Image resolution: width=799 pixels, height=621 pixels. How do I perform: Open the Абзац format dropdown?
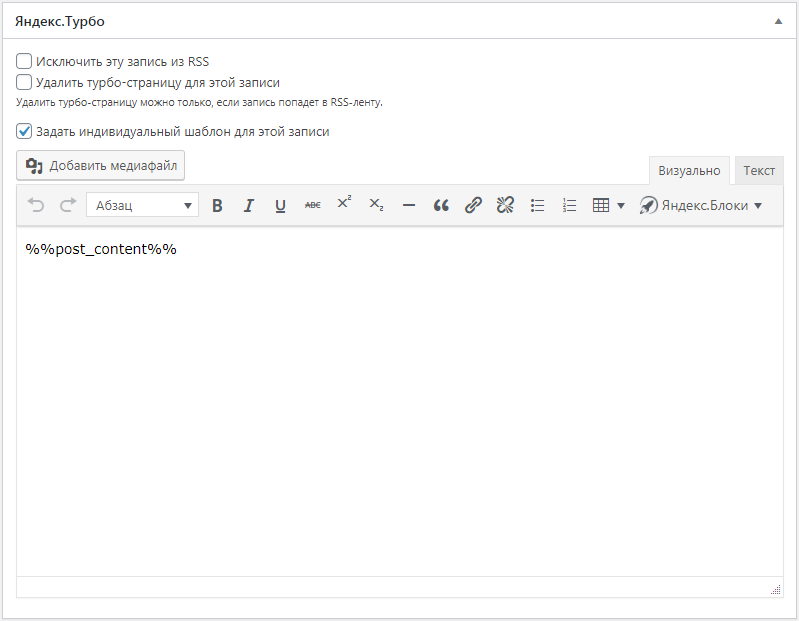point(142,205)
